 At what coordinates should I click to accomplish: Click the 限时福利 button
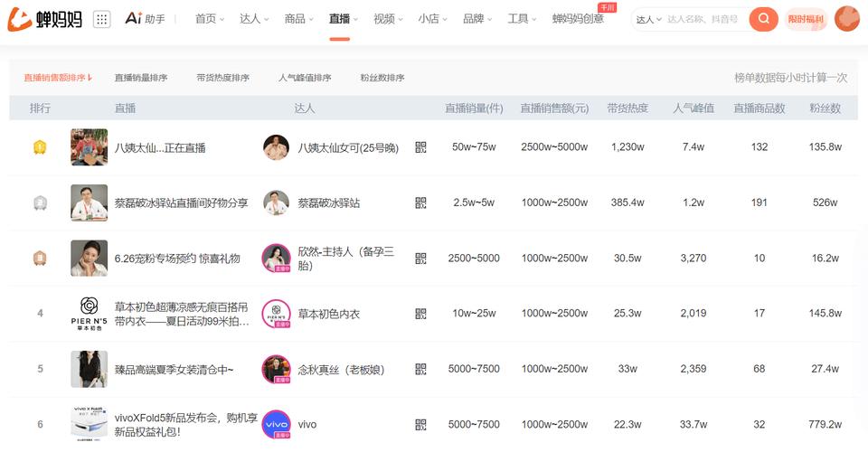(x=805, y=19)
